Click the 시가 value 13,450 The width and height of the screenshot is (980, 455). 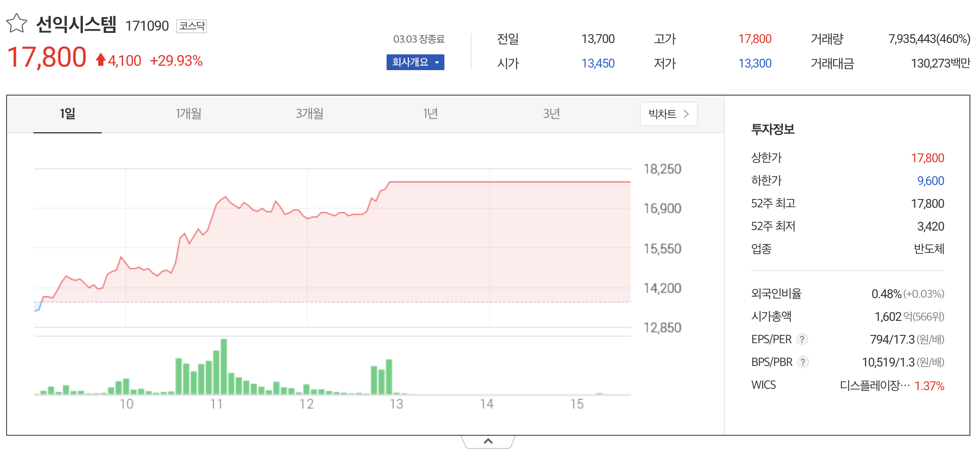598,64
